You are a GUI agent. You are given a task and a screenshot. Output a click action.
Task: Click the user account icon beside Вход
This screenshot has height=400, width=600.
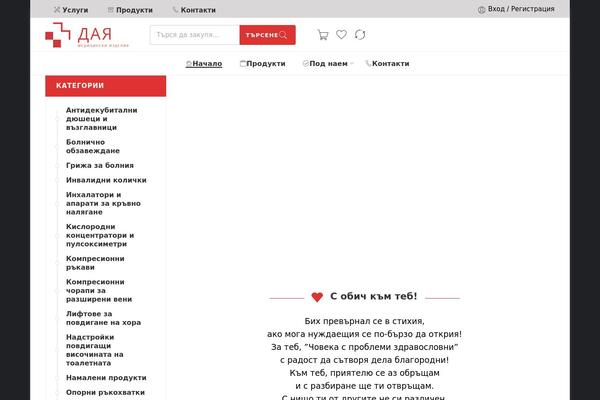(x=481, y=10)
